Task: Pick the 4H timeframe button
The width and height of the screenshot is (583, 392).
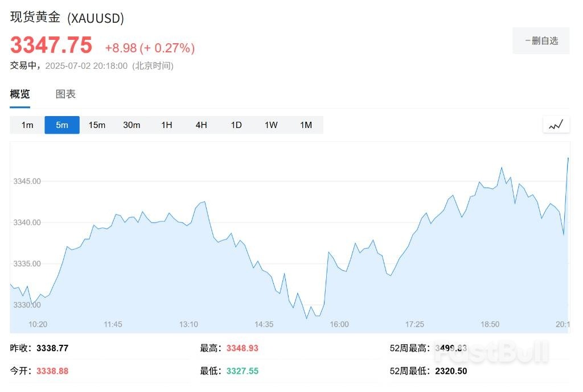Action: (x=201, y=125)
